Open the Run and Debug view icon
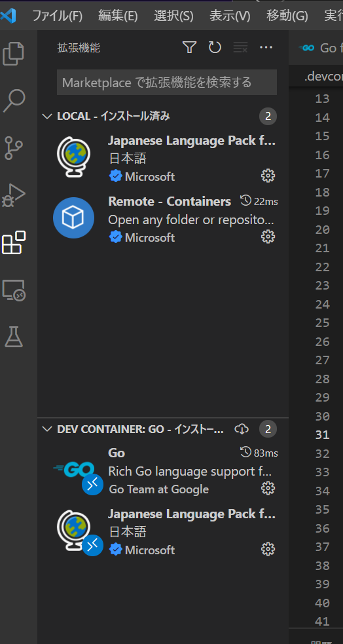343x644 pixels. coord(14,195)
